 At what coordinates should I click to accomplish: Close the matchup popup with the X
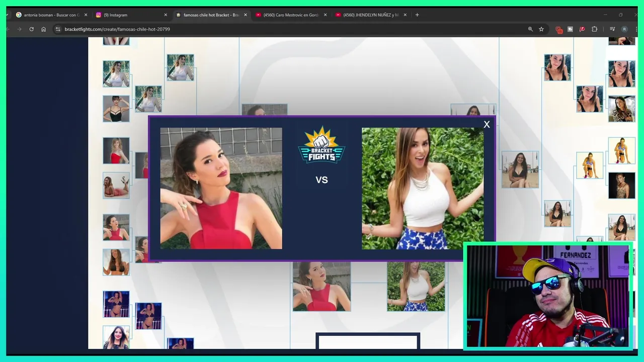click(x=487, y=124)
